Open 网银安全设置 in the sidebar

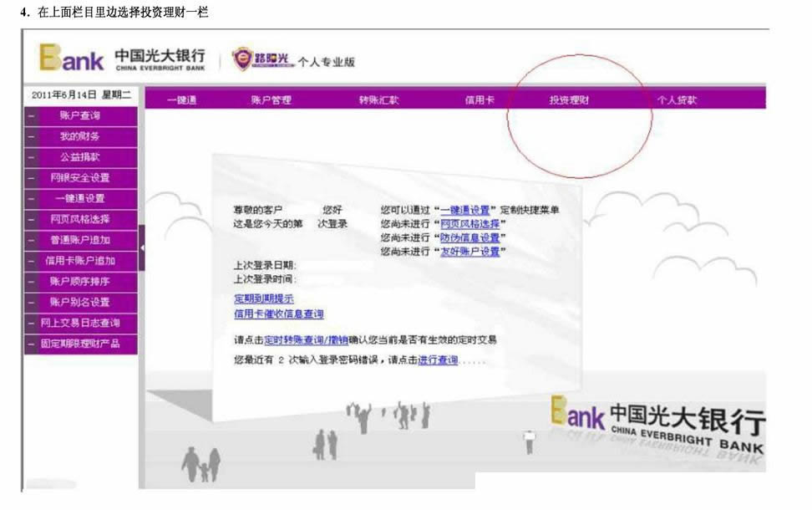click(80, 178)
